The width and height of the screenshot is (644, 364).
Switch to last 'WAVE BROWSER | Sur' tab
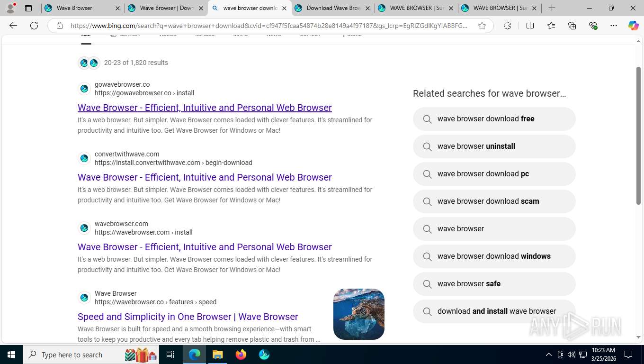point(500,8)
